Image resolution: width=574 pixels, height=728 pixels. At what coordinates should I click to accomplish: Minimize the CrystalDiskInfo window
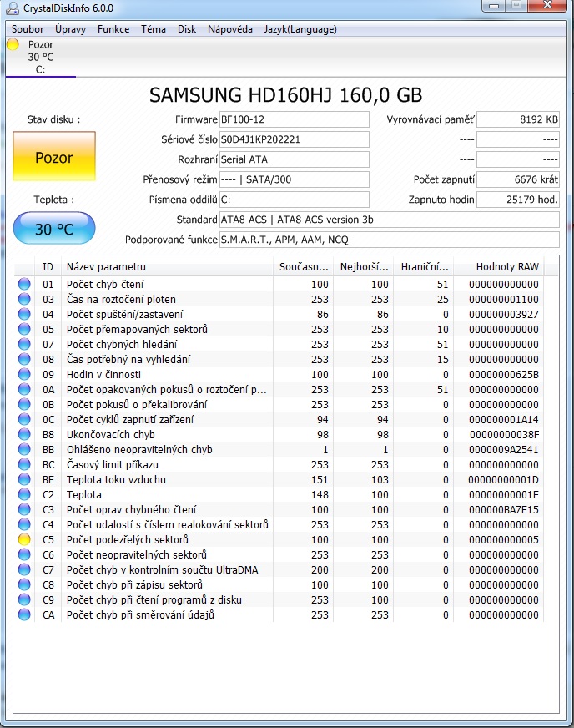[x=494, y=5]
